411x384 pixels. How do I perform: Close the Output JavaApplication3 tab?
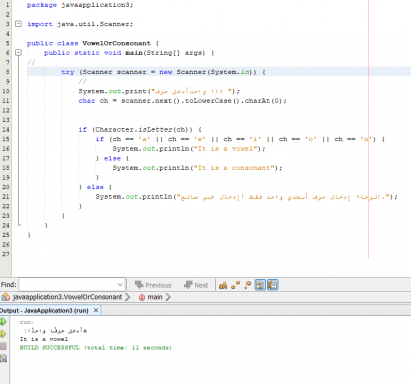click(x=96, y=310)
